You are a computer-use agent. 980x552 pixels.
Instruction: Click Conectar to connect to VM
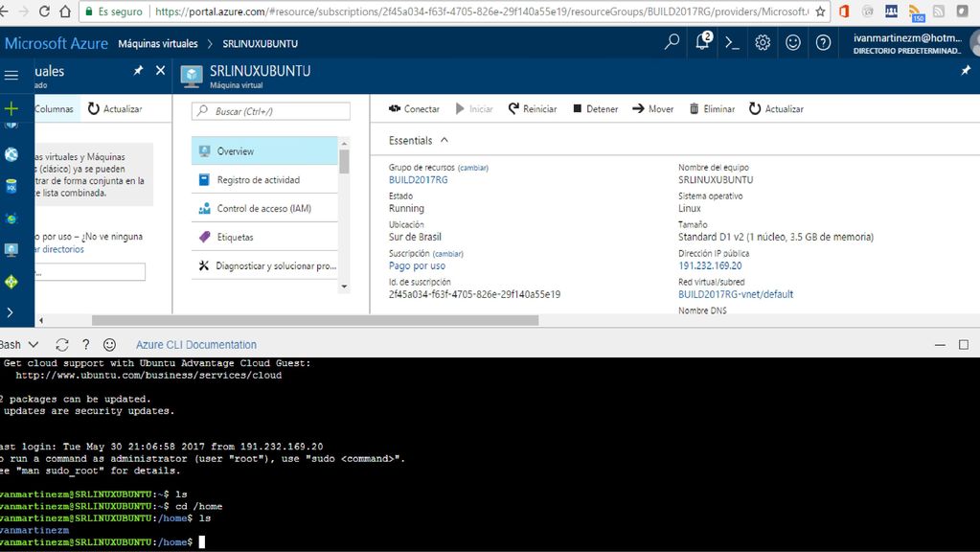414,109
